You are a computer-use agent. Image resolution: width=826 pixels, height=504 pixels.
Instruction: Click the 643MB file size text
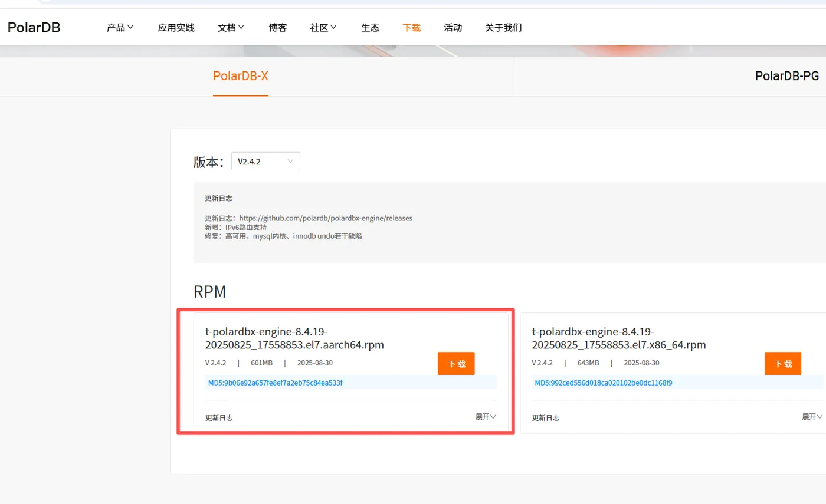pos(588,363)
